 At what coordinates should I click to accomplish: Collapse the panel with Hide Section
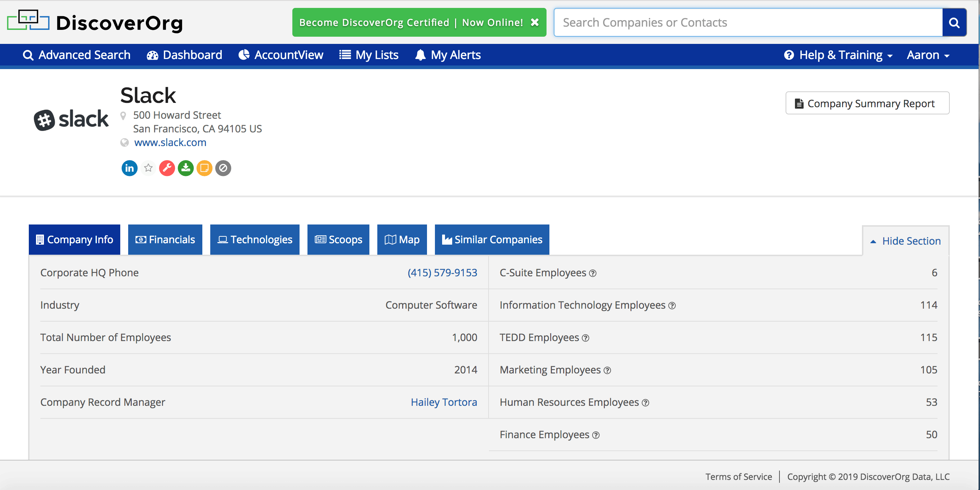(x=905, y=241)
